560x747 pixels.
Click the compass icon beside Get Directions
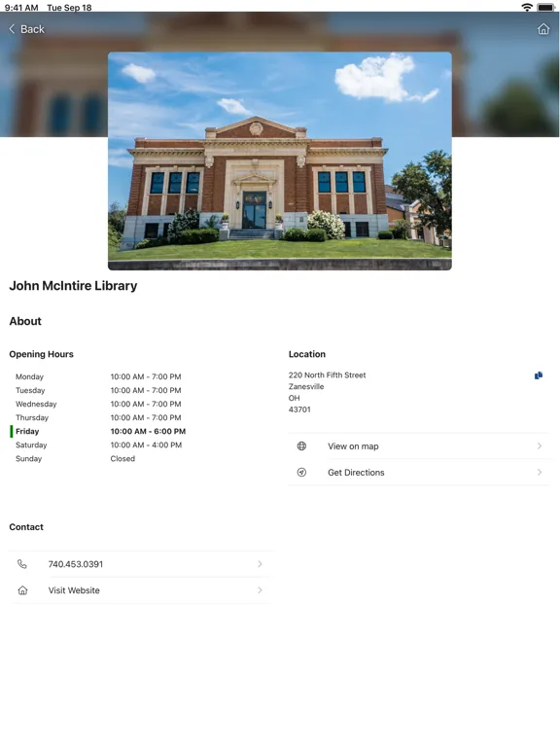(301, 472)
